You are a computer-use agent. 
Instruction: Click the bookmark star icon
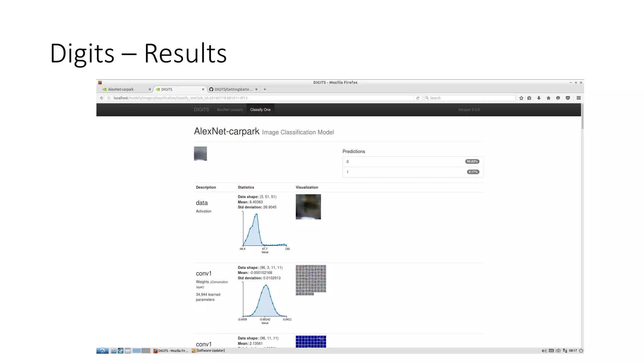(521, 98)
